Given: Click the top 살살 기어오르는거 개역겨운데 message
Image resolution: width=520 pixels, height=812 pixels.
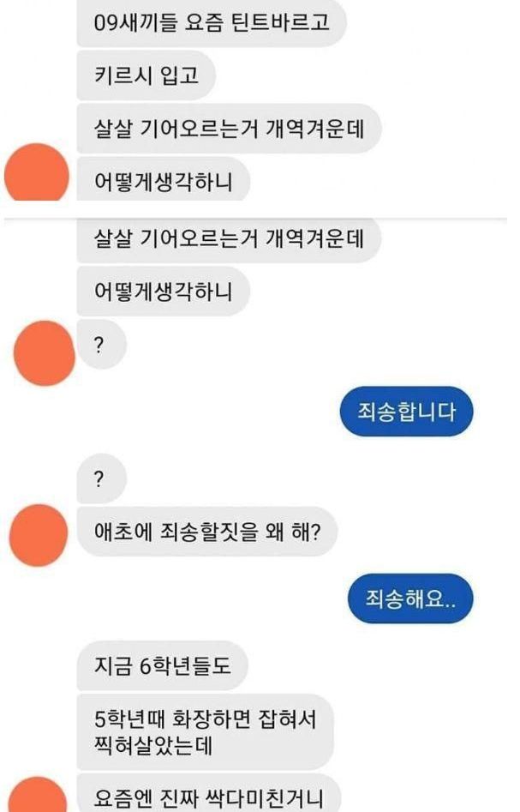Looking at the screenshot, I should [x=230, y=129].
